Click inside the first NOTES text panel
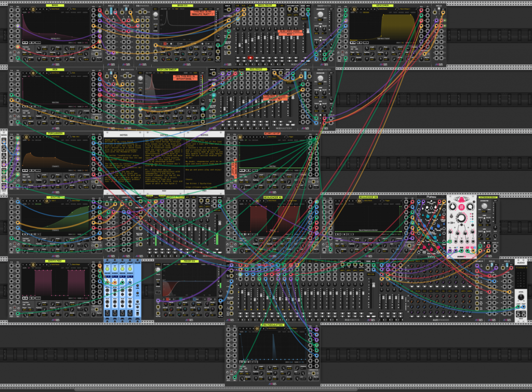The height and width of the screenshot is (392, 532). [x=124, y=164]
